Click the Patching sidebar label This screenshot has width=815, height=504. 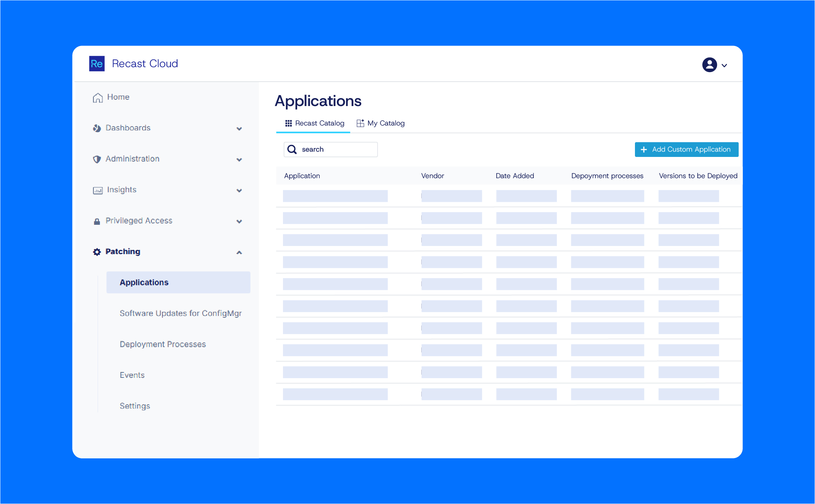tap(123, 252)
